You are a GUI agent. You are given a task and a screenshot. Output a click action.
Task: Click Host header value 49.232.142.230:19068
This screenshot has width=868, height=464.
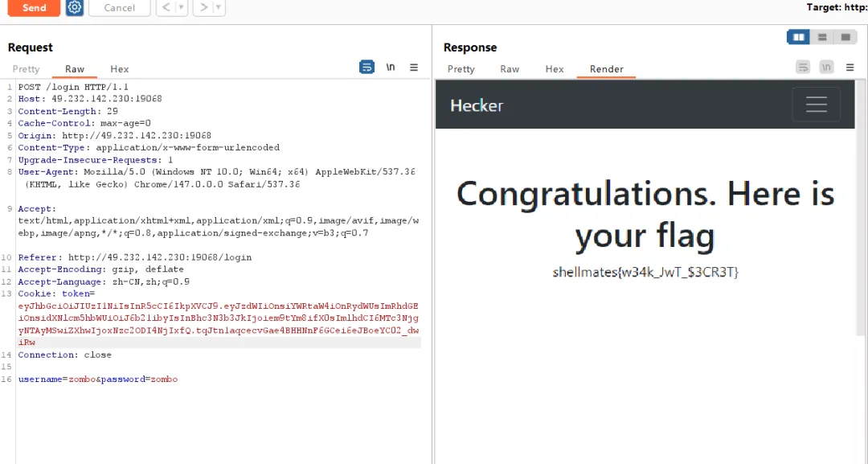[107, 99]
